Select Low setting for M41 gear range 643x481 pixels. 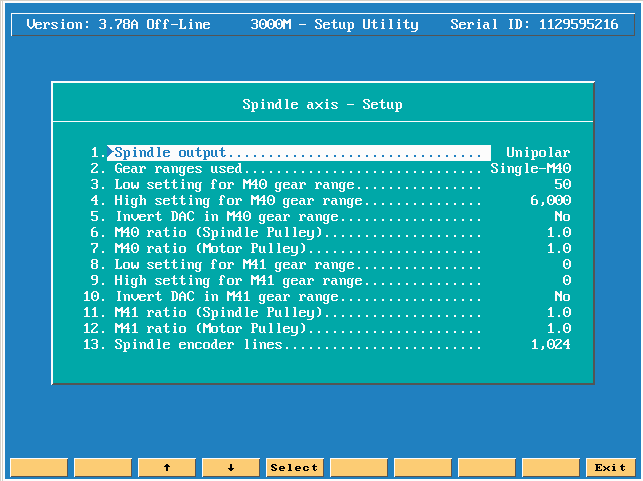point(327,264)
